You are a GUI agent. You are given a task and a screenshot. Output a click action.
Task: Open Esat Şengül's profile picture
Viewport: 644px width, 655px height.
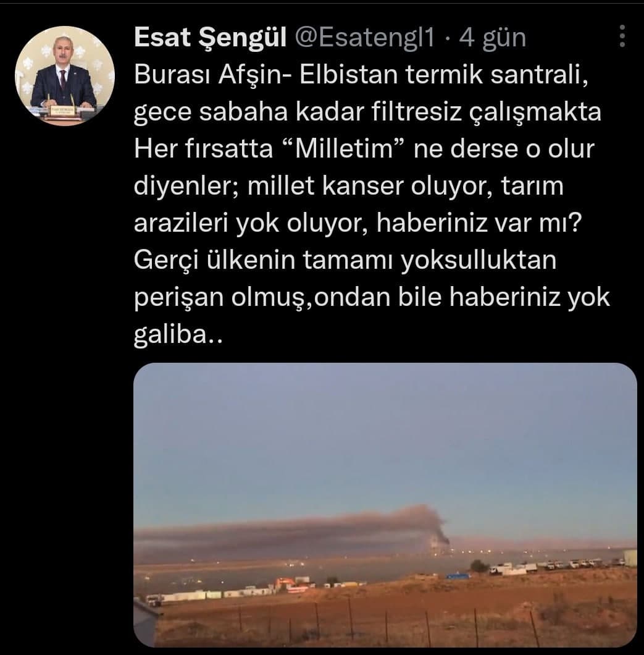coord(65,75)
